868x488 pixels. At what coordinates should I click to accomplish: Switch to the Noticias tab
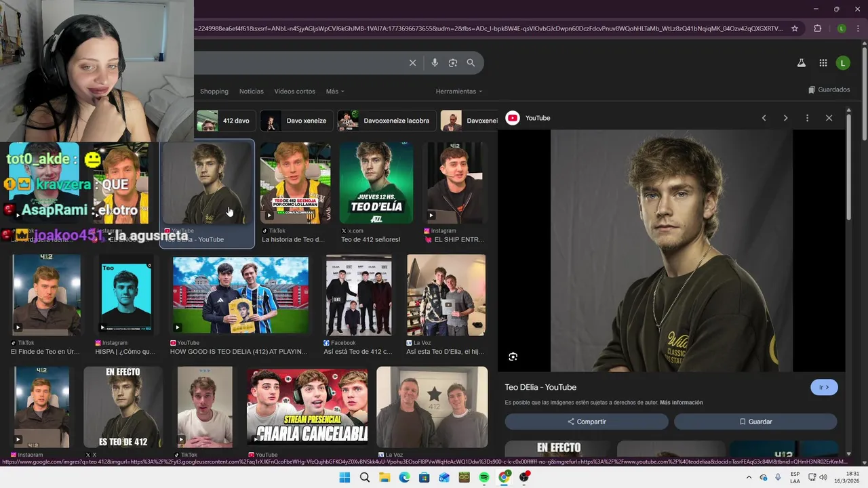(x=252, y=91)
